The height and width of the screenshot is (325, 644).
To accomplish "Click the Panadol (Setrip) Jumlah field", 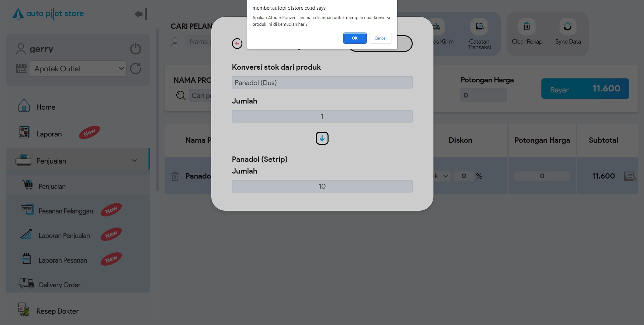I will click(x=322, y=186).
